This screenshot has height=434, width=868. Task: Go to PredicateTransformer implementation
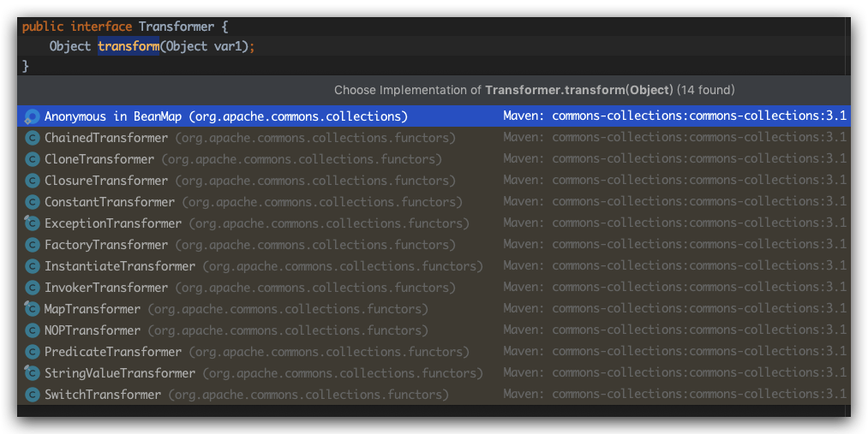pos(113,352)
